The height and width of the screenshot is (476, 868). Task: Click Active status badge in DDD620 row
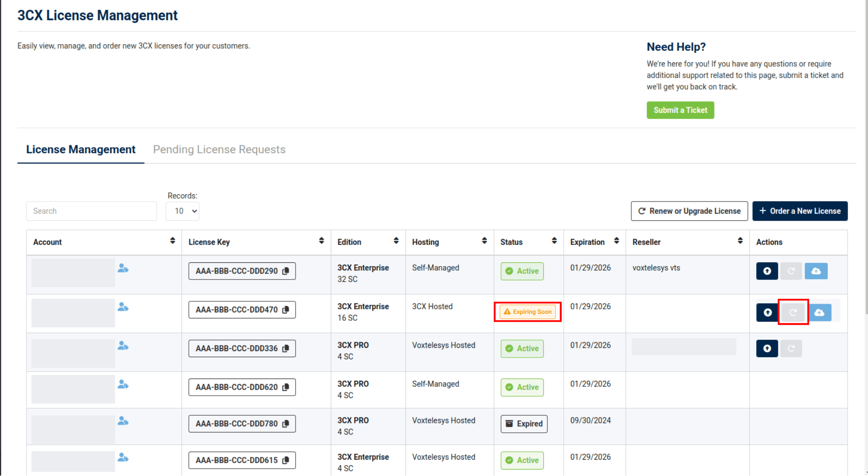522,387
